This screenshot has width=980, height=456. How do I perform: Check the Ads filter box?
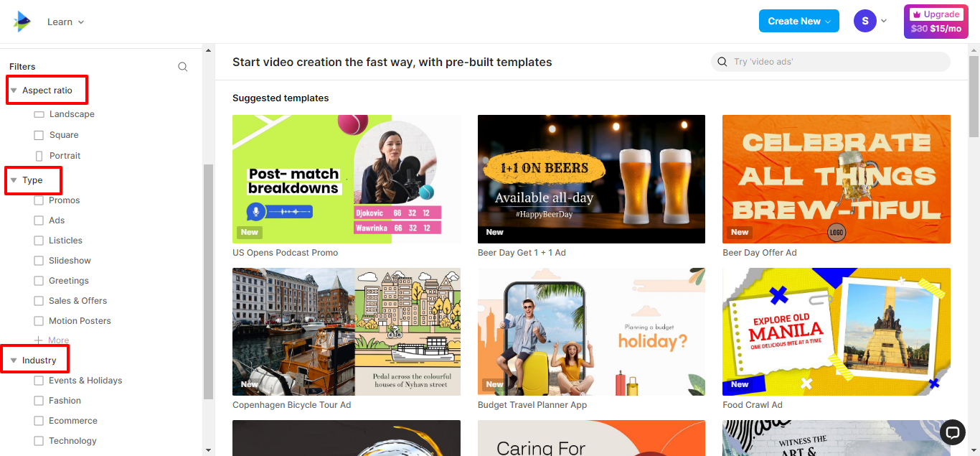39,220
